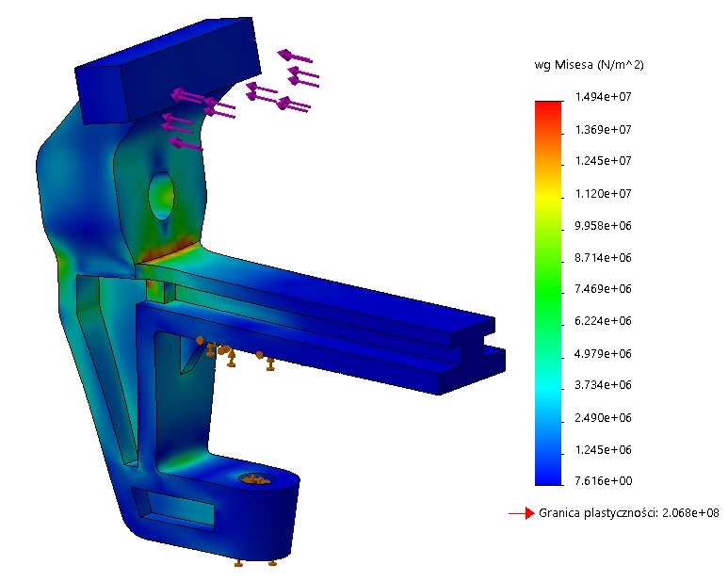Click legend value 4.979e+06
The image size is (728, 581).
[x=603, y=354]
